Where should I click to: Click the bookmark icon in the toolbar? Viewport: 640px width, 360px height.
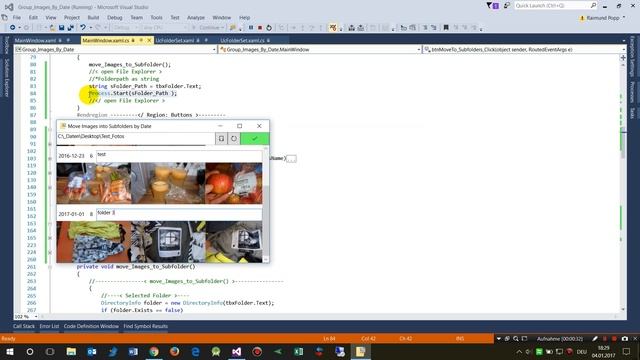(446, 28)
